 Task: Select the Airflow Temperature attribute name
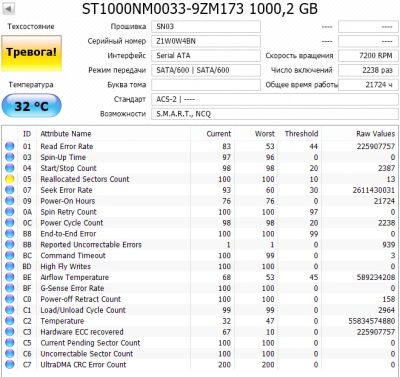tap(75, 277)
